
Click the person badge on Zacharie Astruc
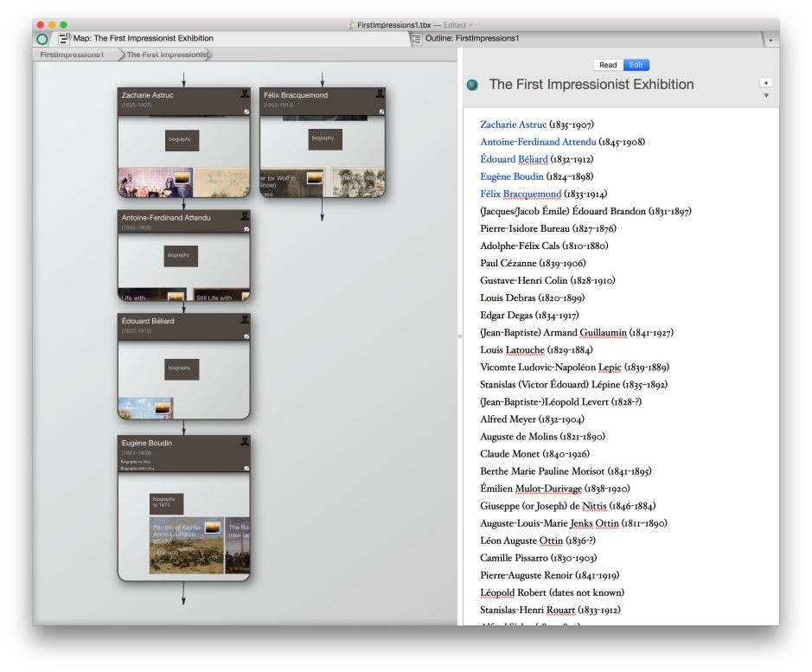(x=246, y=93)
